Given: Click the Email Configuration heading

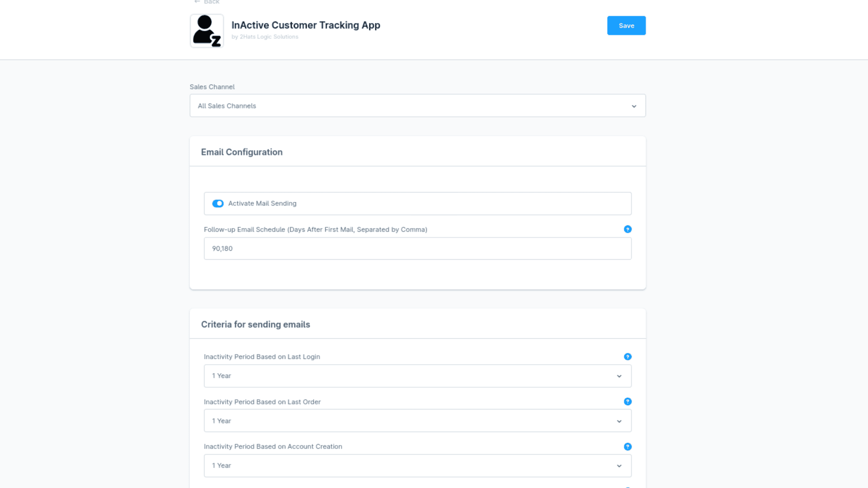Looking at the screenshot, I should click(242, 152).
